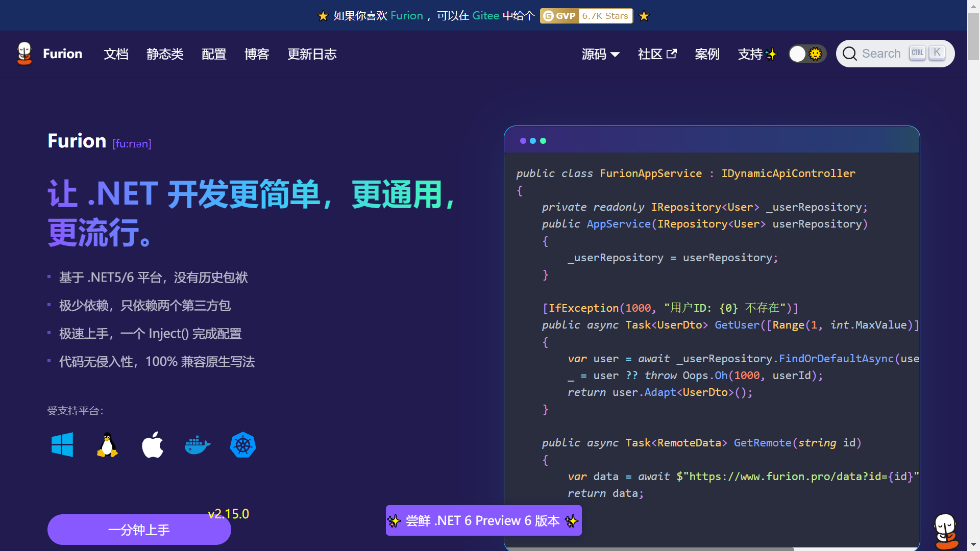Click the Gitee link in top banner

point(485,16)
